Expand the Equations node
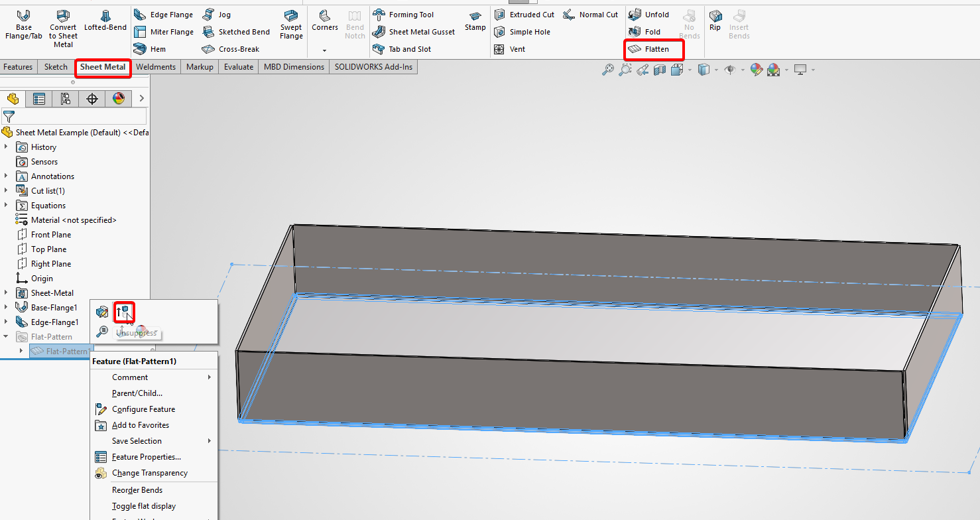Screen dimensions: 980x520 [x=6, y=205]
